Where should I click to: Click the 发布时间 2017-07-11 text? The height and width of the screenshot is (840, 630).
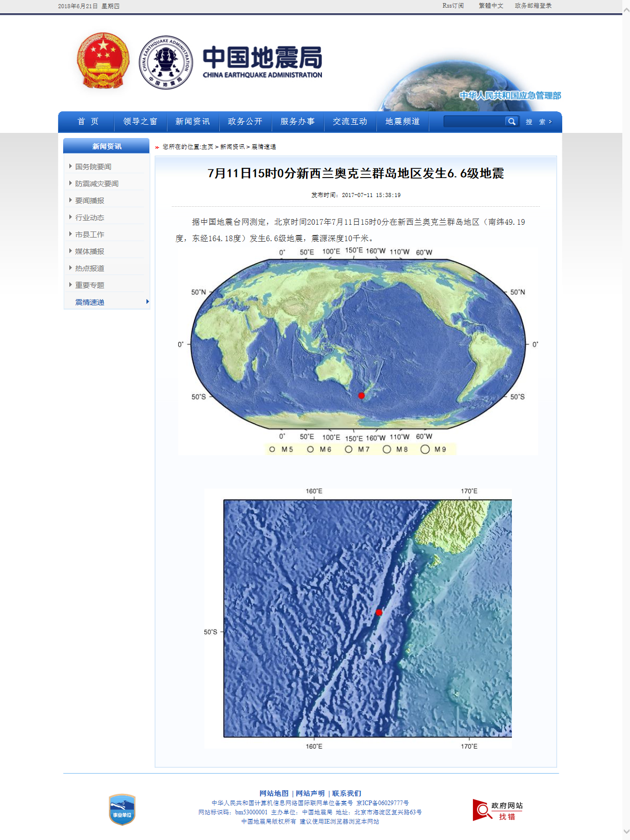point(356,195)
